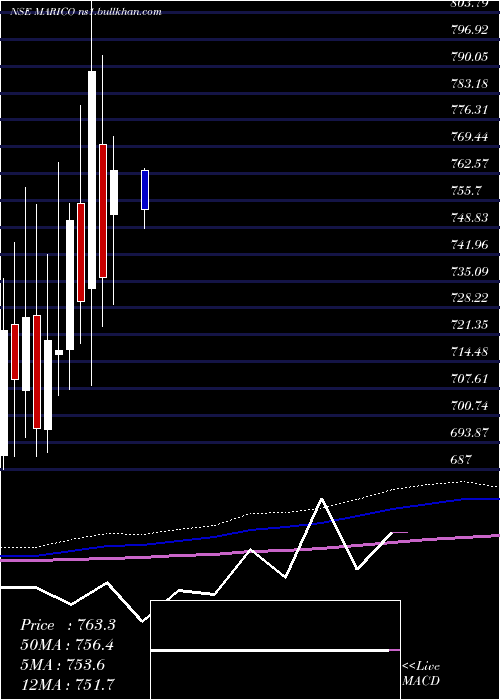Screen dimensions: 500x700
Task: Click the 12MA : 751.7 value
Action: (67, 684)
